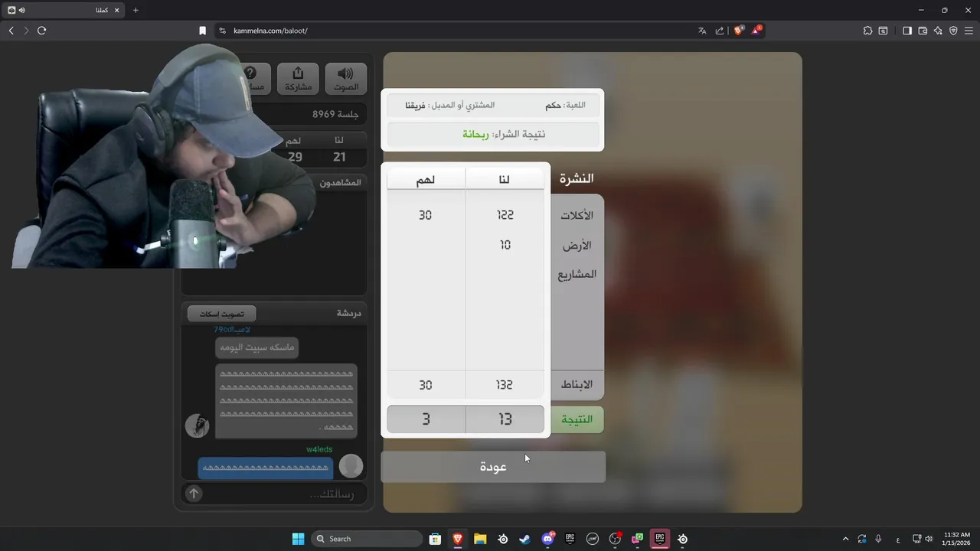Viewport: 980px width, 551px height.
Task: Click the اللعبة: حكم game type label
Action: coord(565,105)
